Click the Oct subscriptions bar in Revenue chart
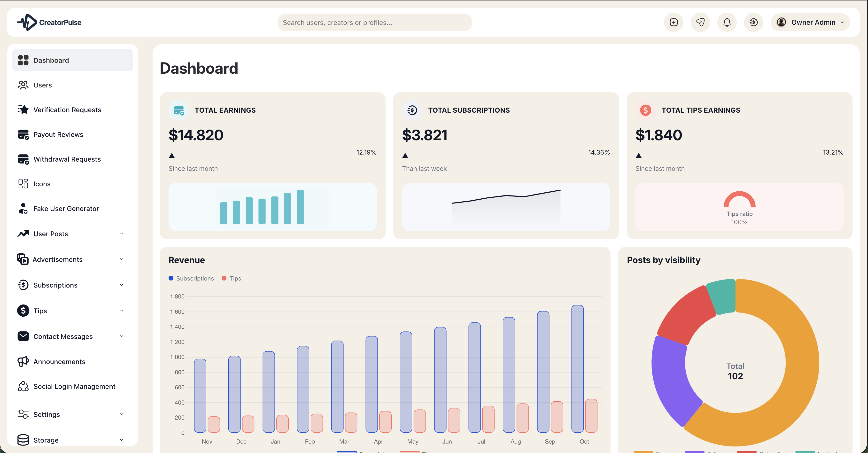Viewport: 868px width, 453px height. point(577,369)
